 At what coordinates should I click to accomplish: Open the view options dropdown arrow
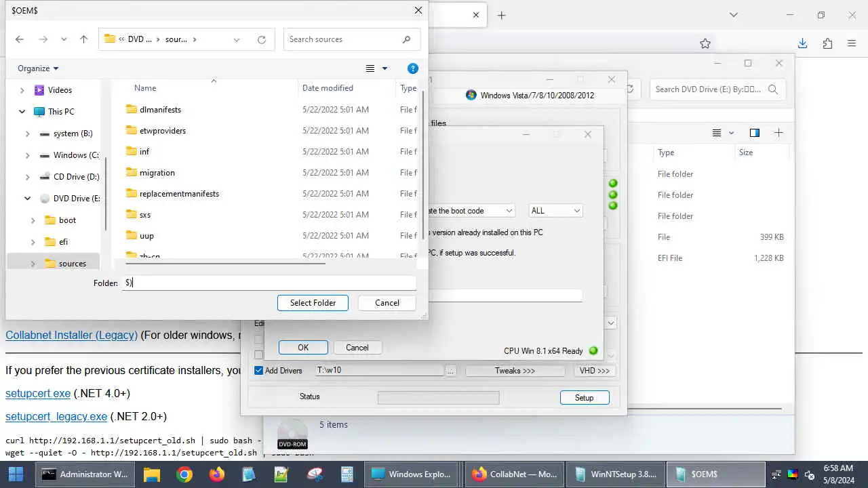click(384, 68)
